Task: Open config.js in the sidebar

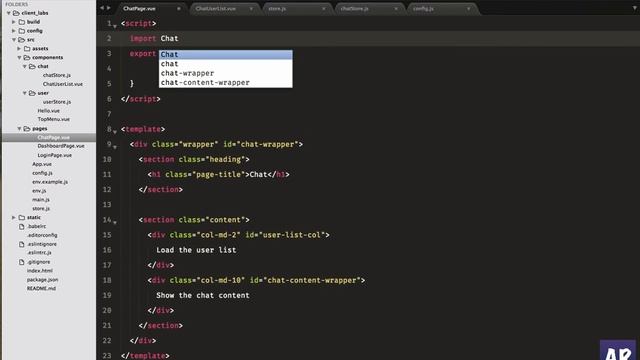Action: coord(42,173)
